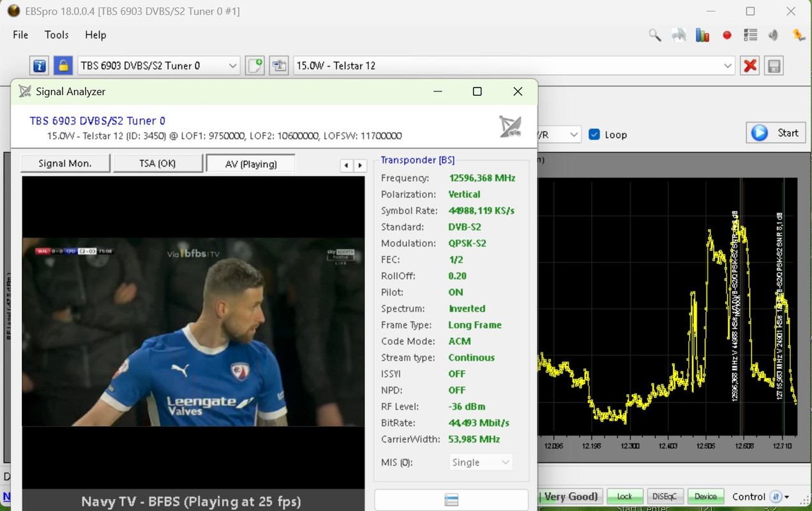Click the blue info button
The height and width of the screenshot is (511, 812).
[39, 65]
